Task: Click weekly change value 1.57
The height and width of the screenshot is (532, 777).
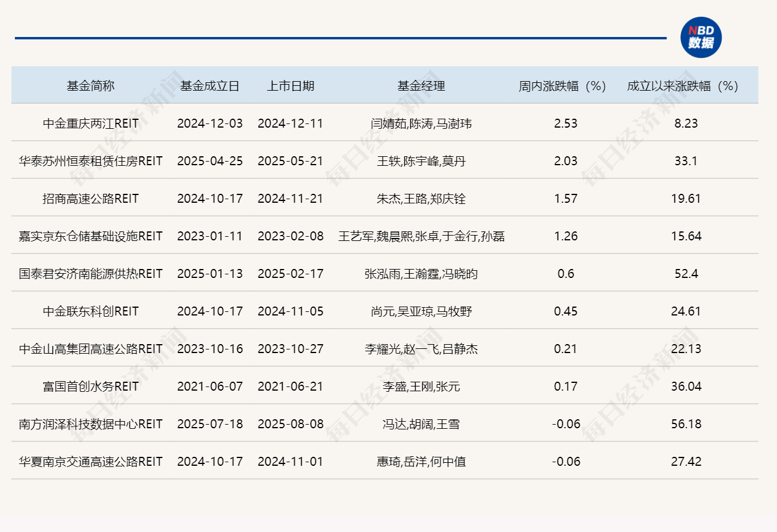Action: pyautogui.click(x=565, y=199)
